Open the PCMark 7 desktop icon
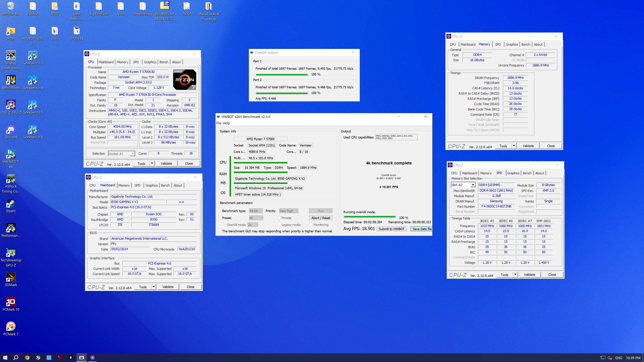Image resolution: width=644 pixels, height=362 pixels. pos(11,329)
